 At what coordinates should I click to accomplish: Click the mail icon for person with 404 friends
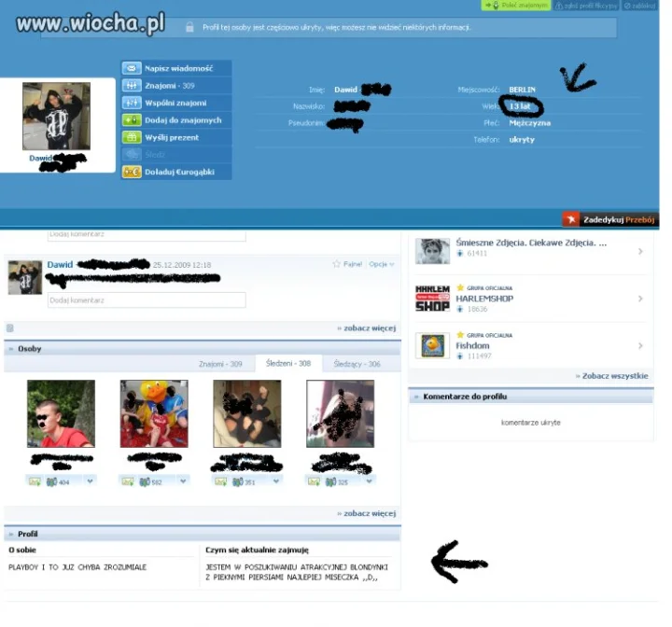tap(35, 481)
